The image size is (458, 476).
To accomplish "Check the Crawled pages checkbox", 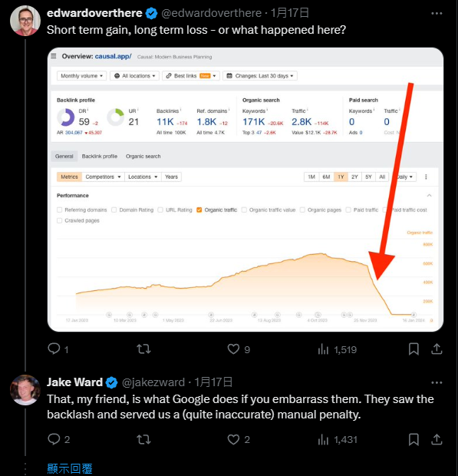I will 59,220.
